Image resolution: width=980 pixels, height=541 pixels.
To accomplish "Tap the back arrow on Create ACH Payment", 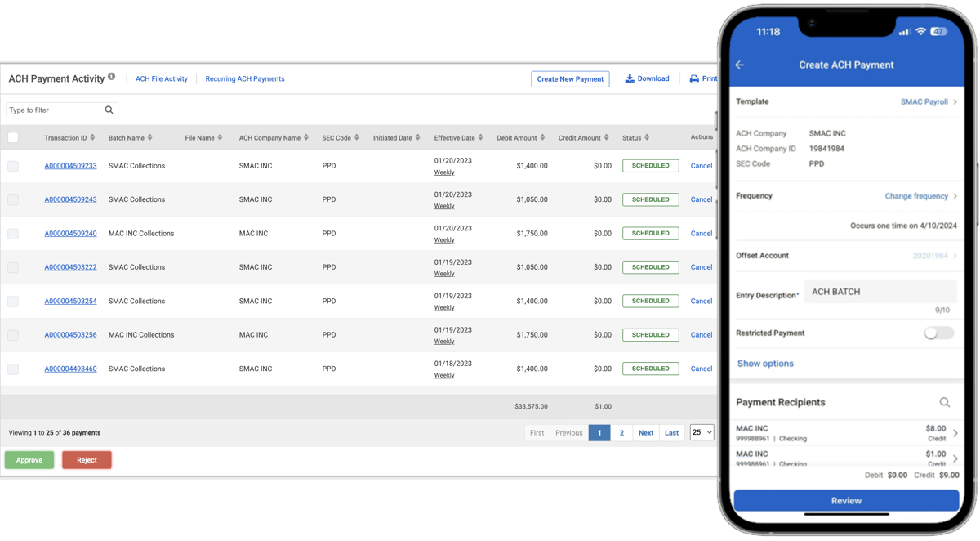I will point(740,65).
